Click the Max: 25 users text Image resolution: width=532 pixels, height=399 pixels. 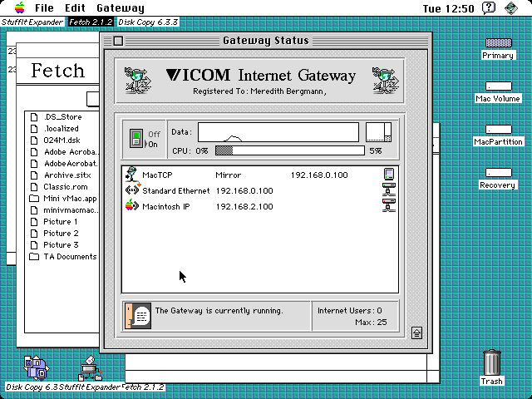click(x=371, y=322)
